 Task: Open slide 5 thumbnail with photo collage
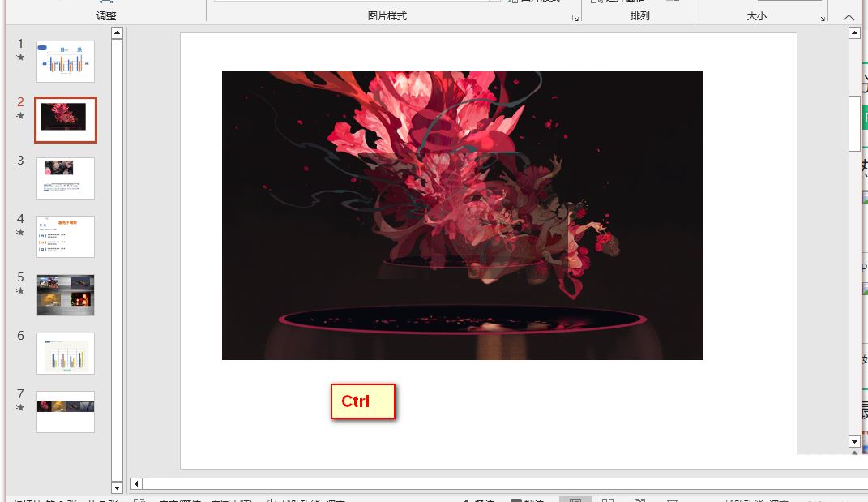(x=66, y=294)
